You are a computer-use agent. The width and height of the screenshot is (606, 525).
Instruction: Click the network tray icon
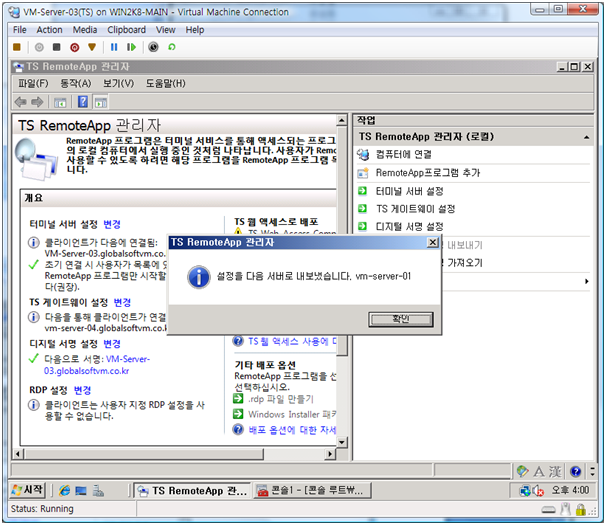525,491
